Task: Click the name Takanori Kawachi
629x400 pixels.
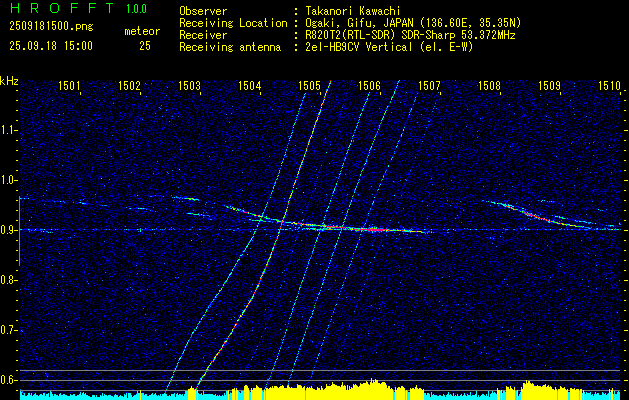Action: [353, 11]
